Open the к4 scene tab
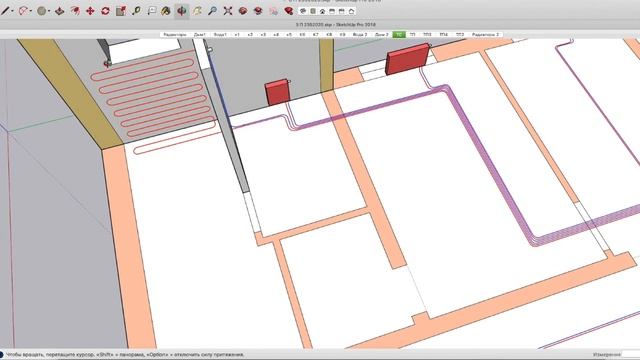Screen dimensions: 640x360 click(x=276, y=35)
